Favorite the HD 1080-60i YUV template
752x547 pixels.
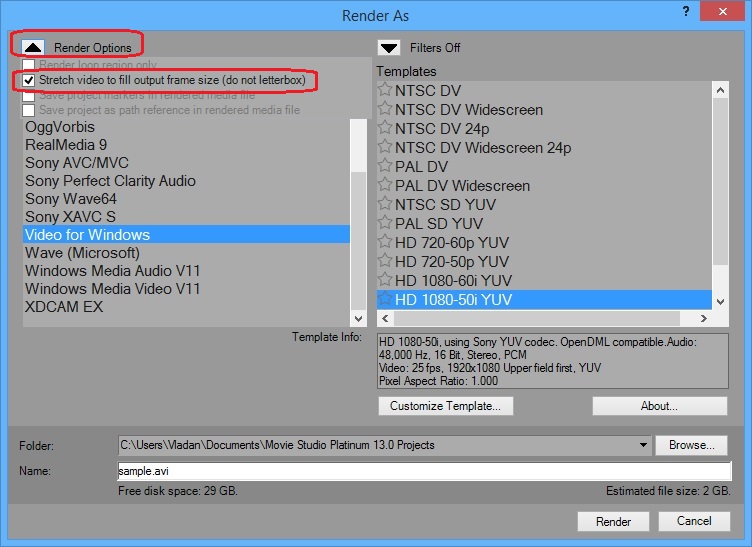(x=385, y=281)
